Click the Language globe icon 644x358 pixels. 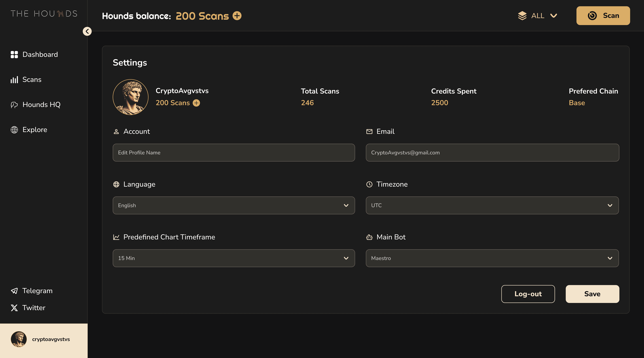(x=116, y=184)
